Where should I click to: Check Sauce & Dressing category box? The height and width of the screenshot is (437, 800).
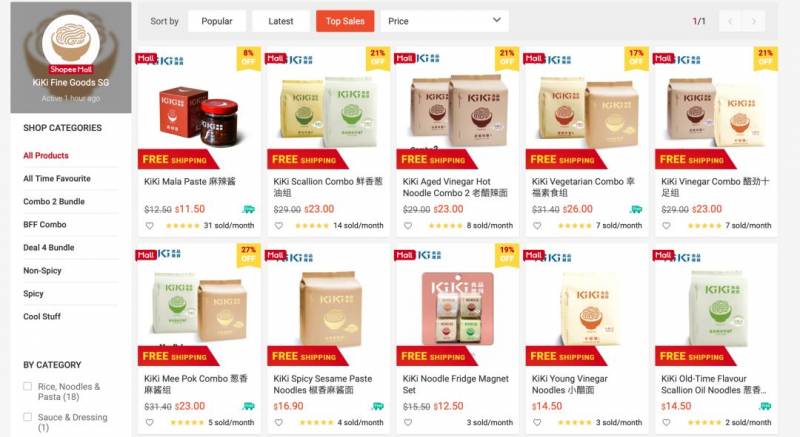(x=28, y=417)
